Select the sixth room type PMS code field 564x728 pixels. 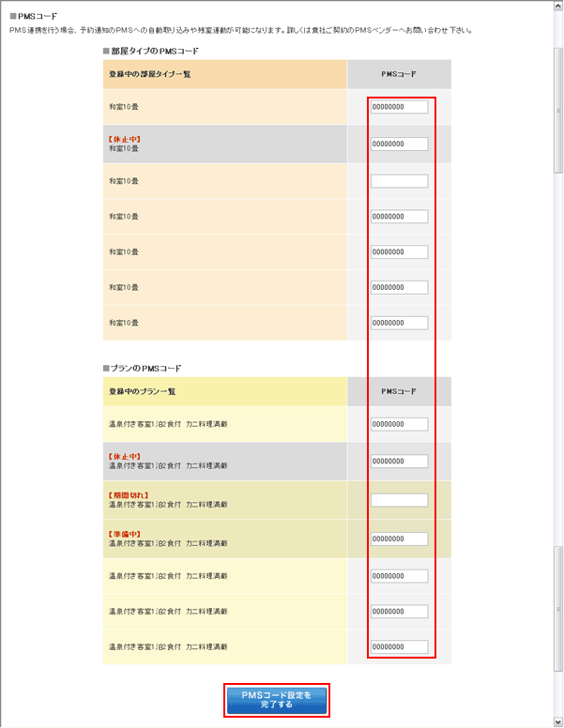click(399, 288)
